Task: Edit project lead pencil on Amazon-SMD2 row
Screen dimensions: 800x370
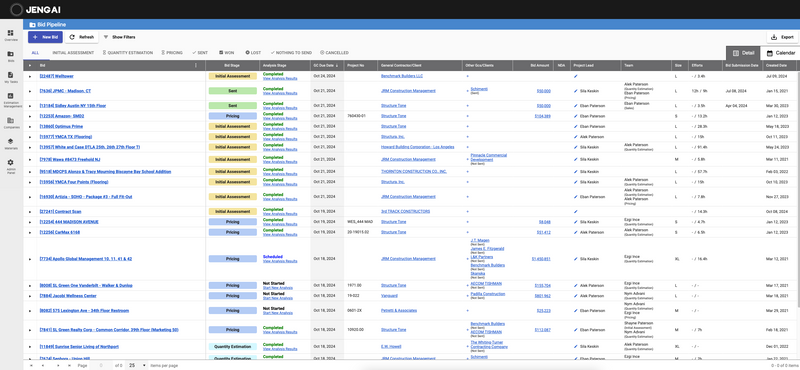Action: [576, 116]
